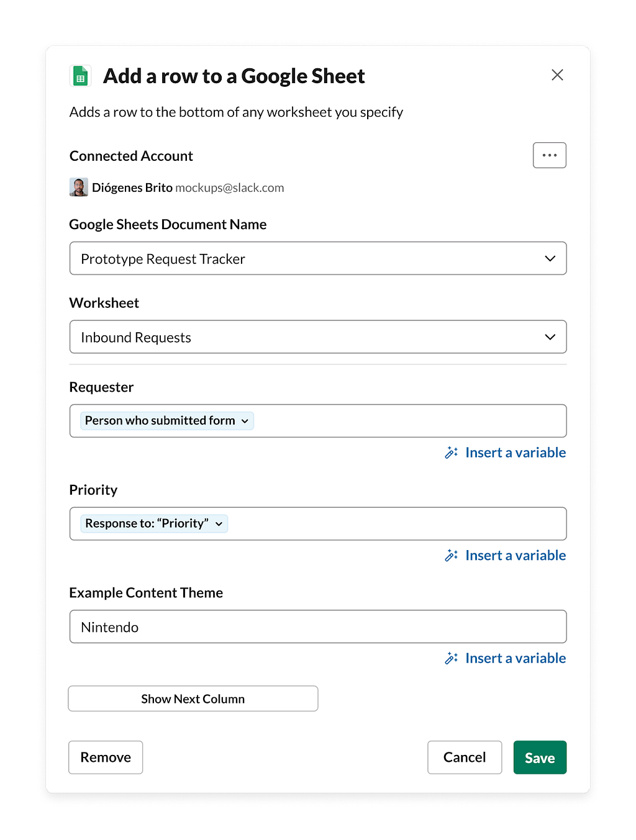Screen dimensions: 636x840
Task: Open the connected account more options menu
Action: 550,155
